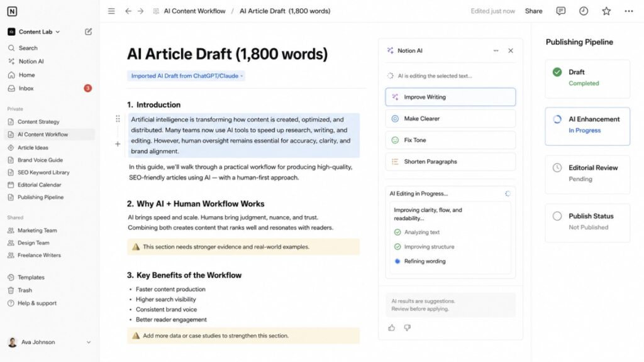Image resolution: width=644 pixels, height=362 pixels.
Task: Give thumbs down to AI result
Action: (407, 327)
